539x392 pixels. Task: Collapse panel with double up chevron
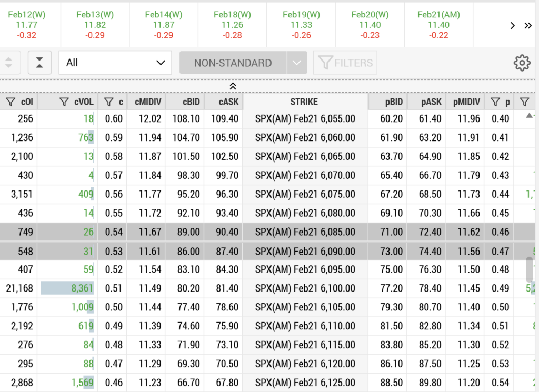coord(233,86)
